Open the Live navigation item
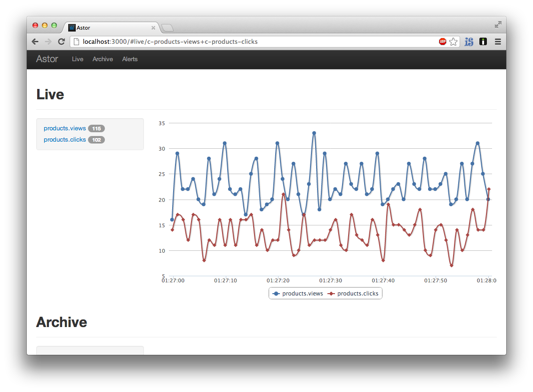533x392 pixels. pyautogui.click(x=78, y=59)
